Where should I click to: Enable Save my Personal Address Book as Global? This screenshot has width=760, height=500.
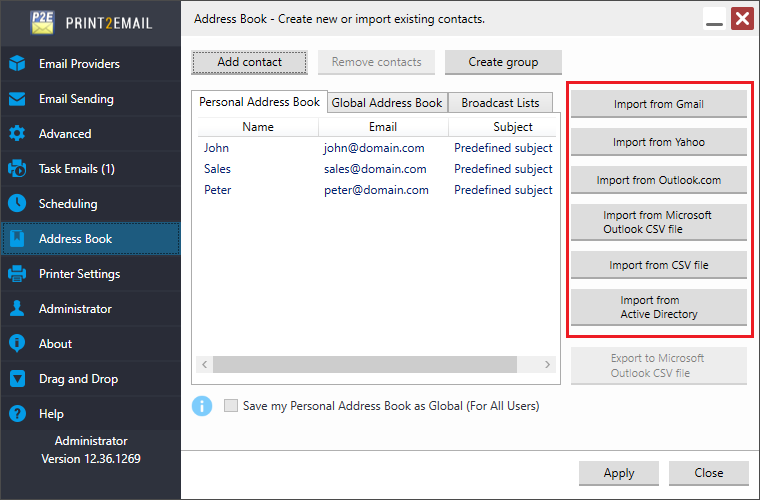point(232,406)
